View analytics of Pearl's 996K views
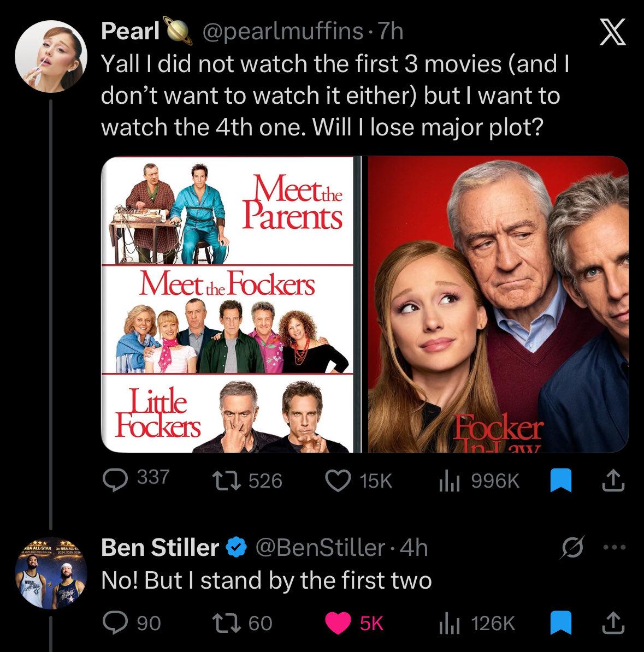 (448, 481)
